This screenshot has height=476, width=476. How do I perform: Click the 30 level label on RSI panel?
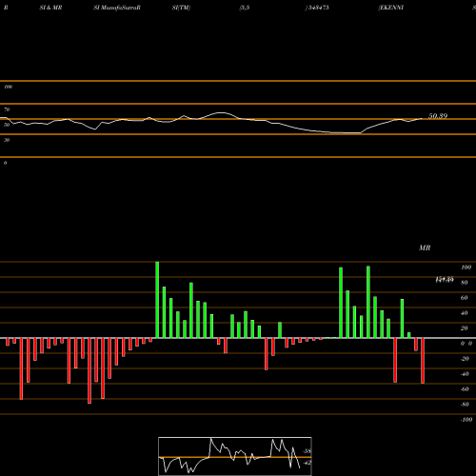(x=7, y=140)
